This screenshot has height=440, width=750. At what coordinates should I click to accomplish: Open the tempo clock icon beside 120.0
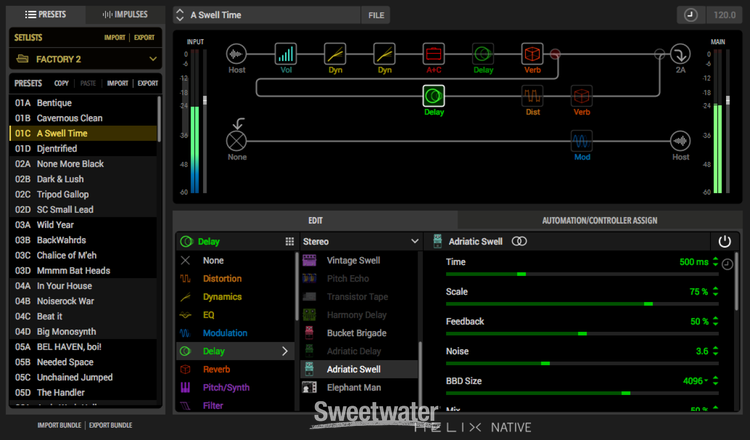point(691,15)
